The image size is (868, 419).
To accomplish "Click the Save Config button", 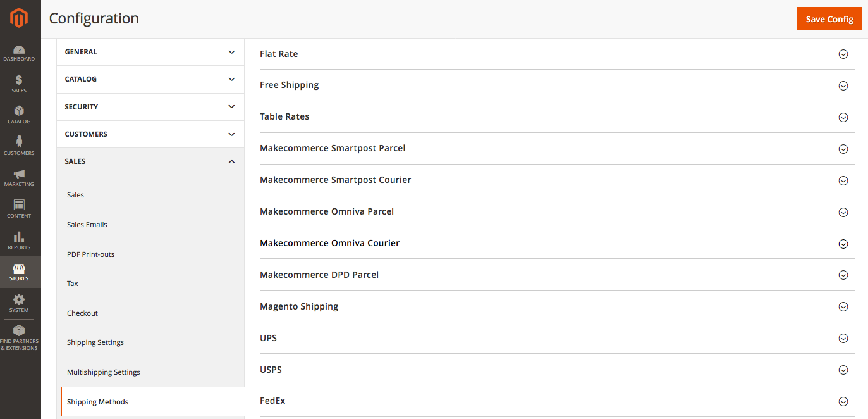I will [x=829, y=19].
